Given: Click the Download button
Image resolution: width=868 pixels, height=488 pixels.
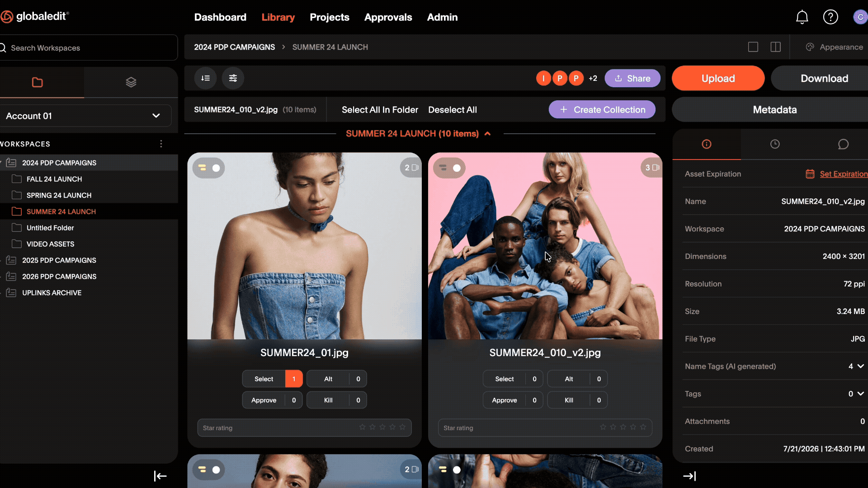Looking at the screenshot, I should tap(820, 78).
